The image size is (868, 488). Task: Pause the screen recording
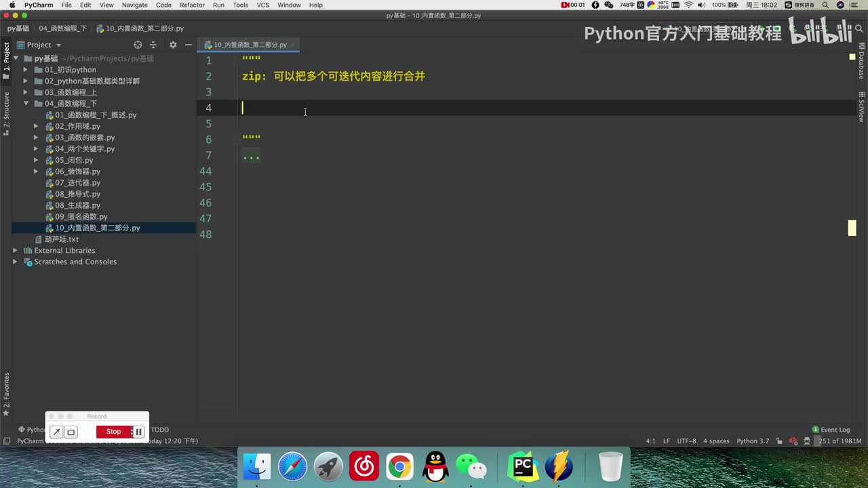138,432
